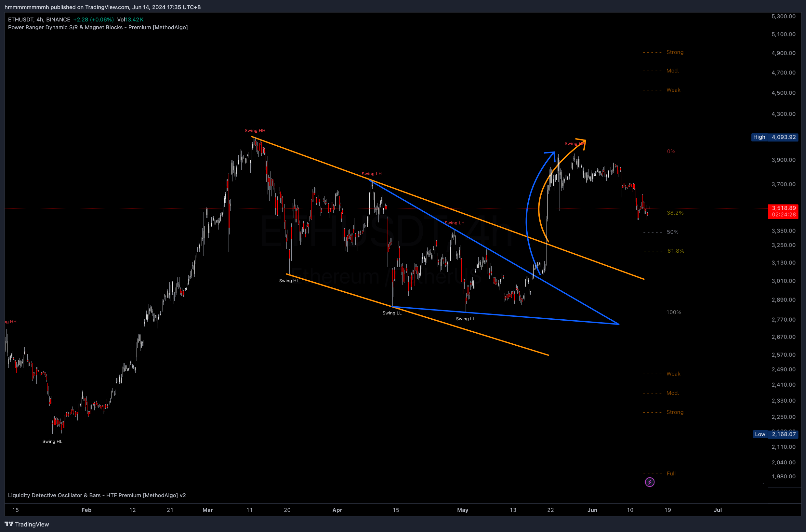Select the 61.8% Fibonacci level label
Viewport: 806px width, 532px height.
click(x=675, y=251)
